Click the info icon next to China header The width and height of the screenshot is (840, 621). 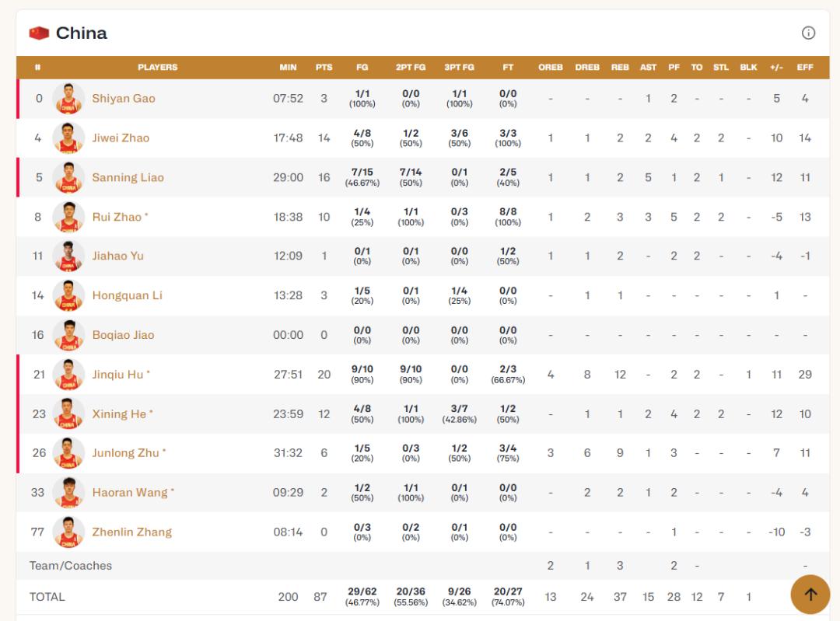808,33
